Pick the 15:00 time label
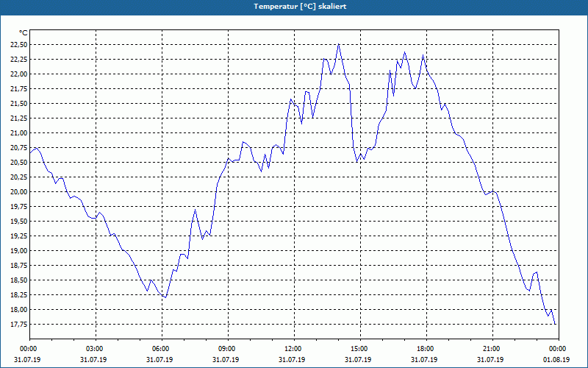Screen dimensions: 588x368 (358, 349)
